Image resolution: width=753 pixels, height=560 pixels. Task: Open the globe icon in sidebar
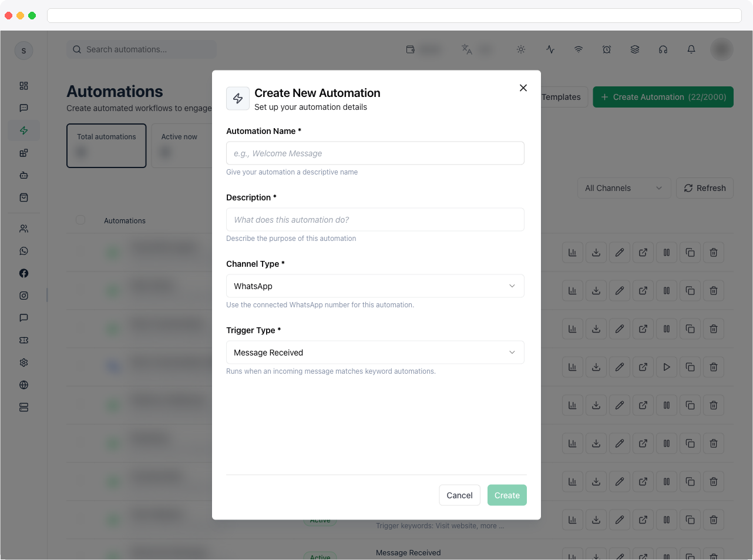pos(23,385)
